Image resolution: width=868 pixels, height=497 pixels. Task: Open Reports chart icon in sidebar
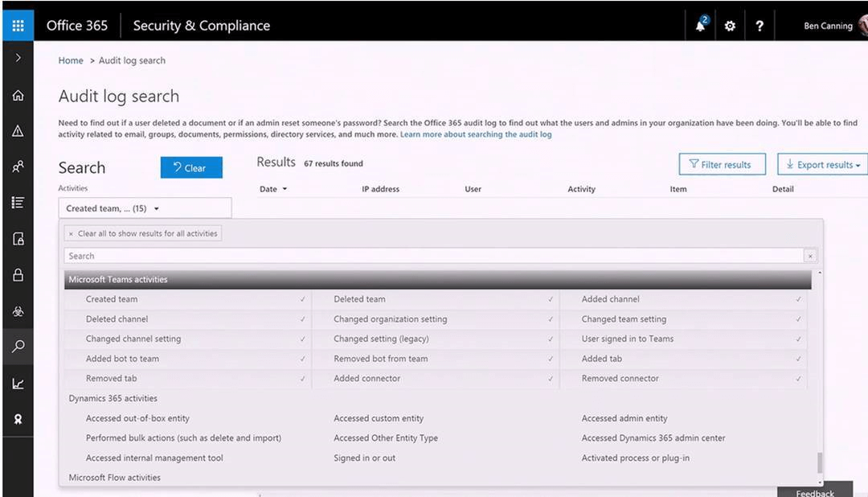click(18, 384)
